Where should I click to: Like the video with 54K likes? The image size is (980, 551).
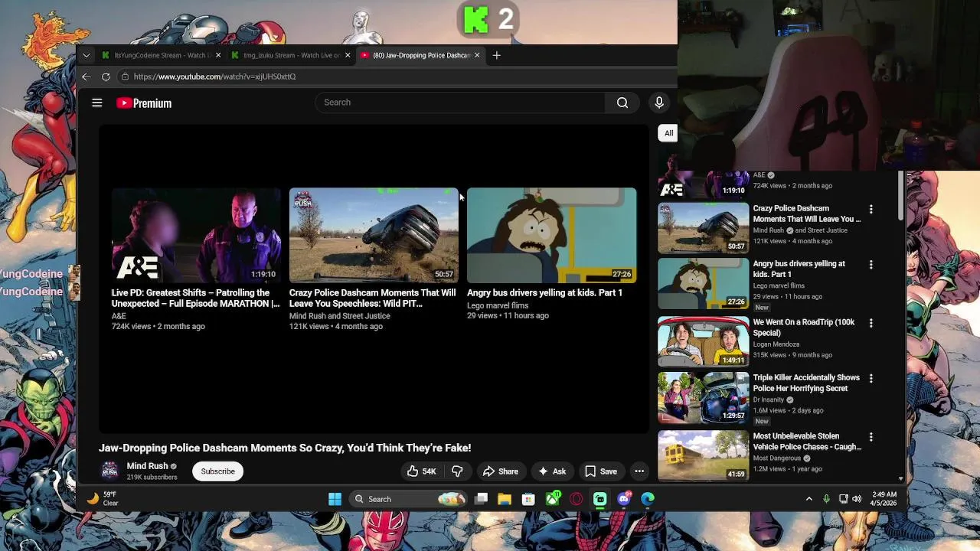click(421, 471)
